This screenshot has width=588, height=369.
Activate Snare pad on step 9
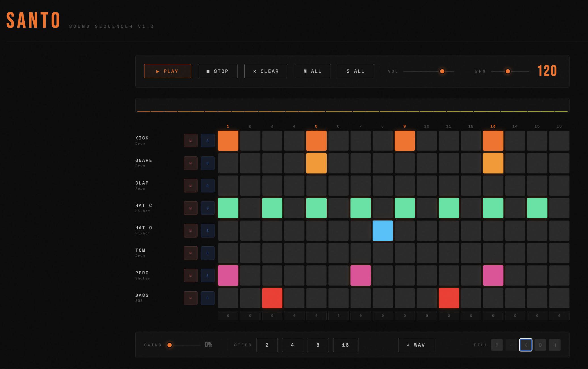point(405,163)
